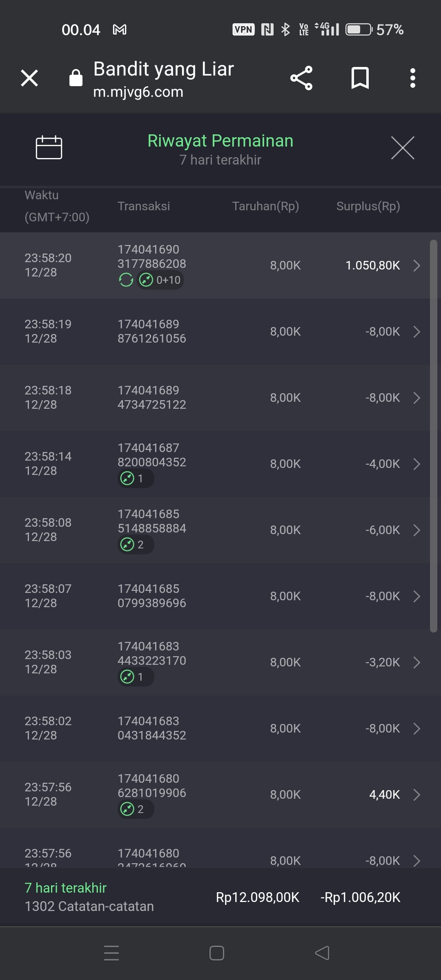Tap the green refresh icon in first row
This screenshot has width=441, height=980.
pyautogui.click(x=126, y=280)
